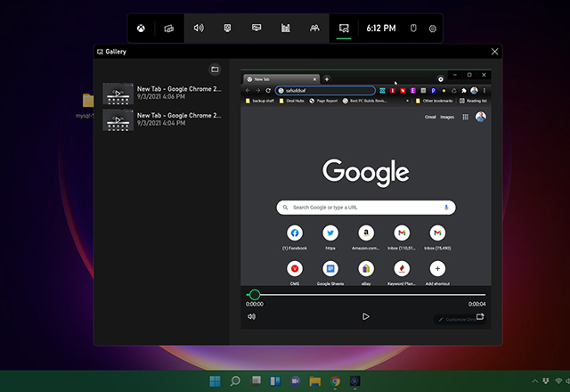The image size is (570, 392).
Task: Close the Gallery widget
Action: [495, 52]
